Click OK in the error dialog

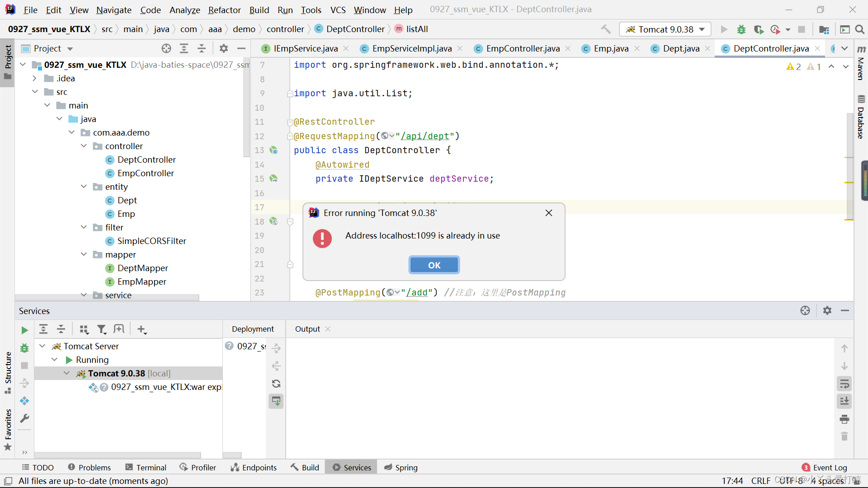(434, 265)
